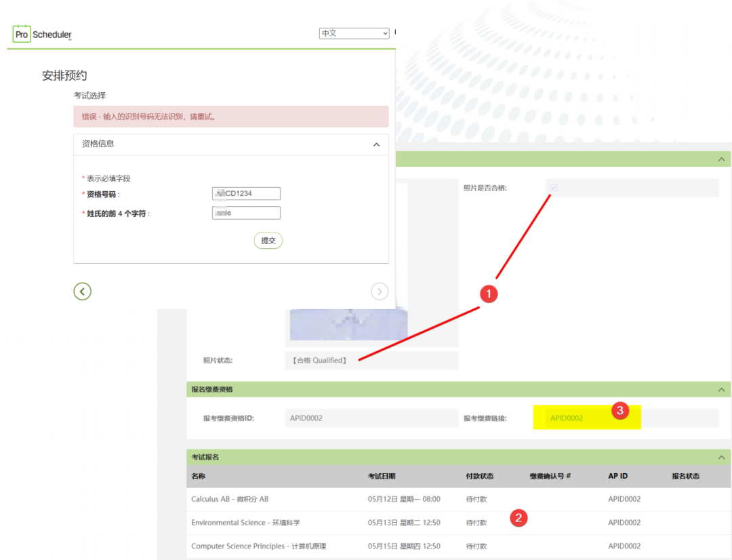Click the 报考缴费资格ID field
The height and width of the screenshot is (560, 732).
click(x=371, y=418)
